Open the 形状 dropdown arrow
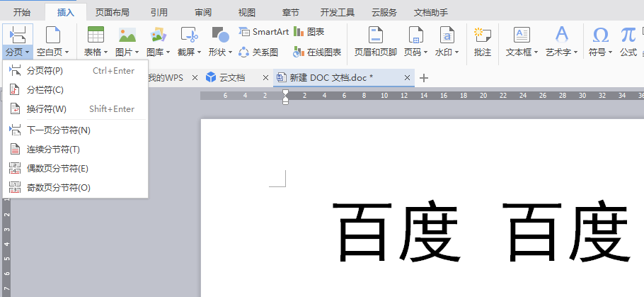 [x=231, y=52]
